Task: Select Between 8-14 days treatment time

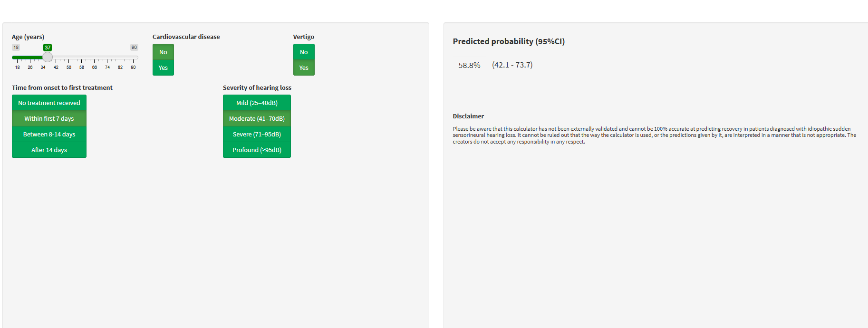Action: click(x=49, y=134)
